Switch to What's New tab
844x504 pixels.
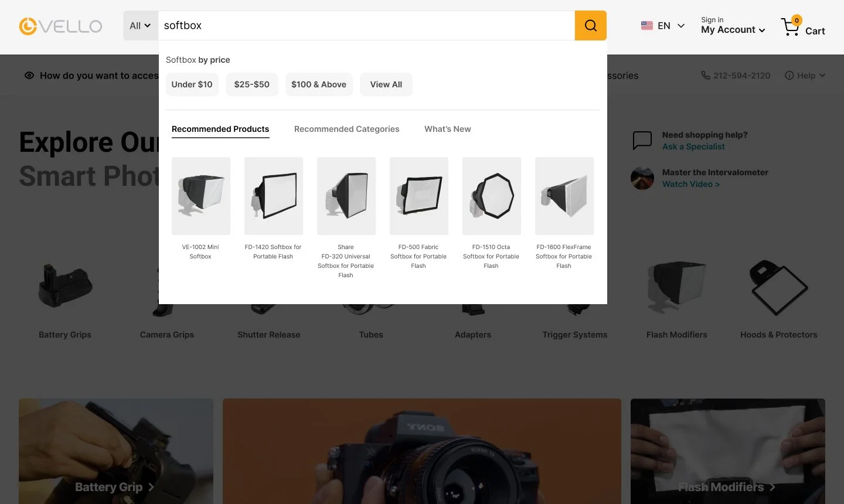click(x=448, y=129)
